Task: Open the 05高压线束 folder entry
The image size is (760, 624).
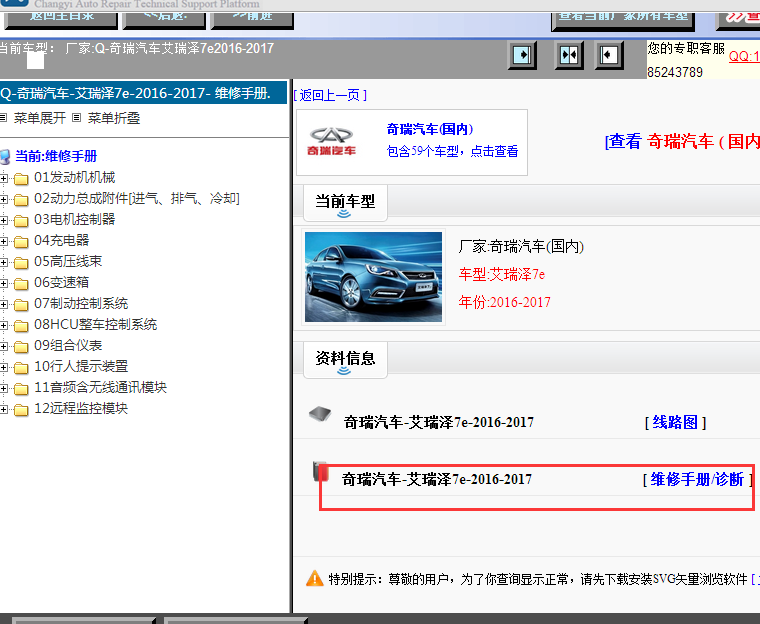Action: coord(68,261)
